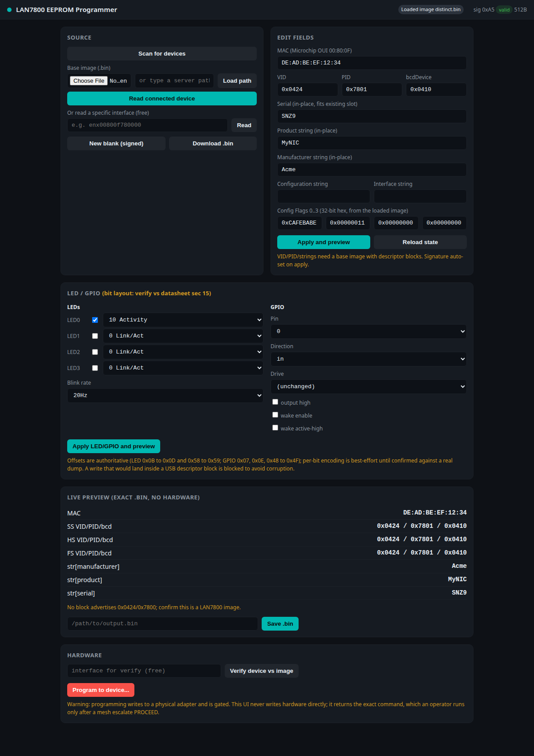Click the Load path button
The height and width of the screenshot is (756, 534).
click(237, 80)
